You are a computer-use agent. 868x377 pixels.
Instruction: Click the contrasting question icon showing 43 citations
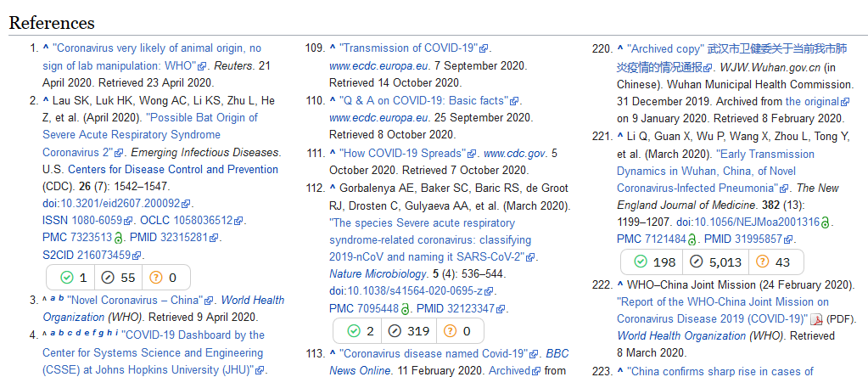point(762,262)
